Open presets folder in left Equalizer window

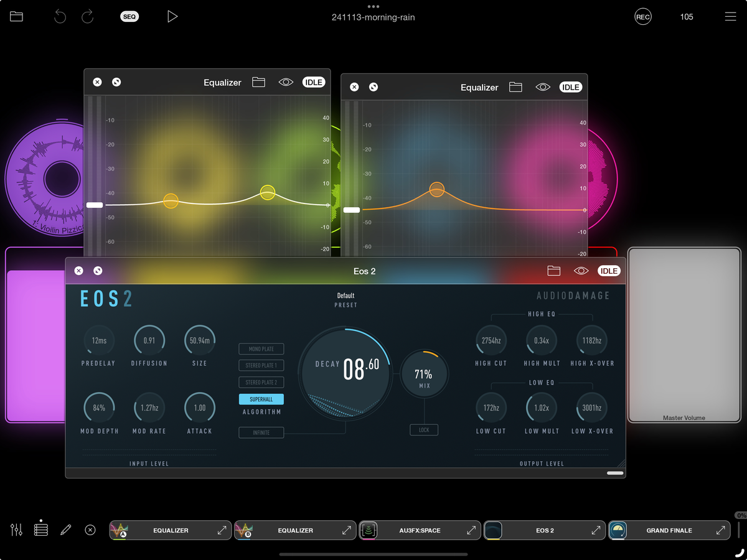coord(258,82)
